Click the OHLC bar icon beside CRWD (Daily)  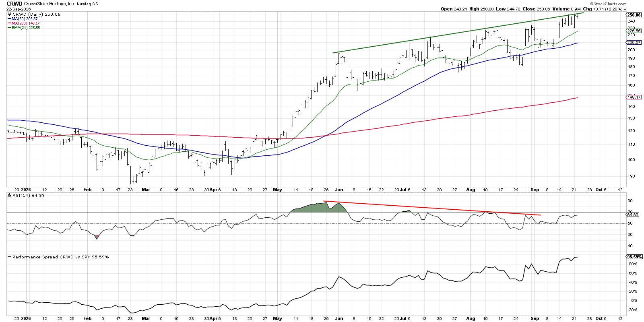[x=10, y=14]
